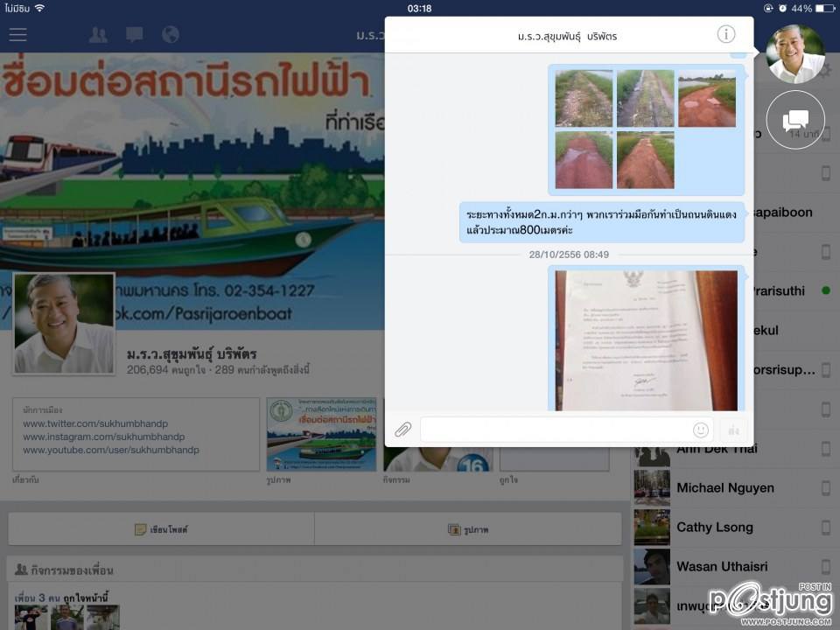Open the official letter document photo
840x630 pixels.
coord(646,340)
